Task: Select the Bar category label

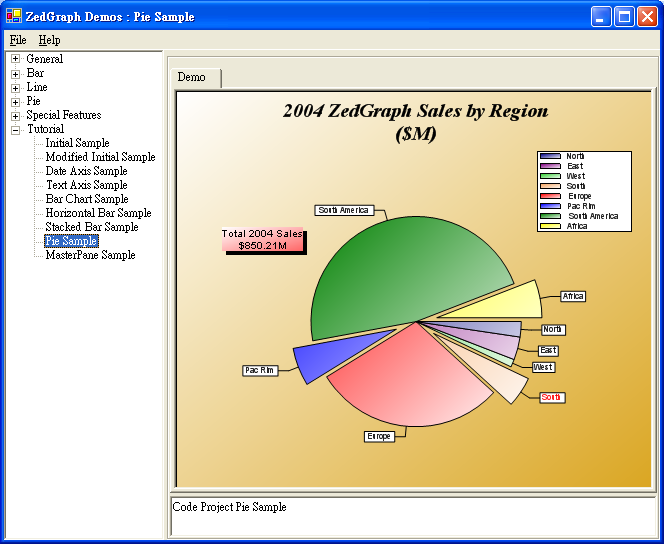Action: 35,73
